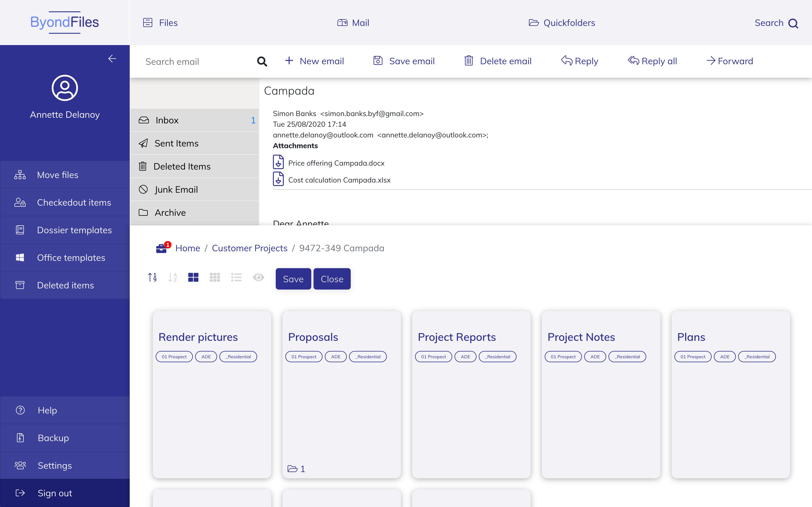Viewport: 812px width, 507px height.
Task: Click the Save button
Action: tap(293, 279)
